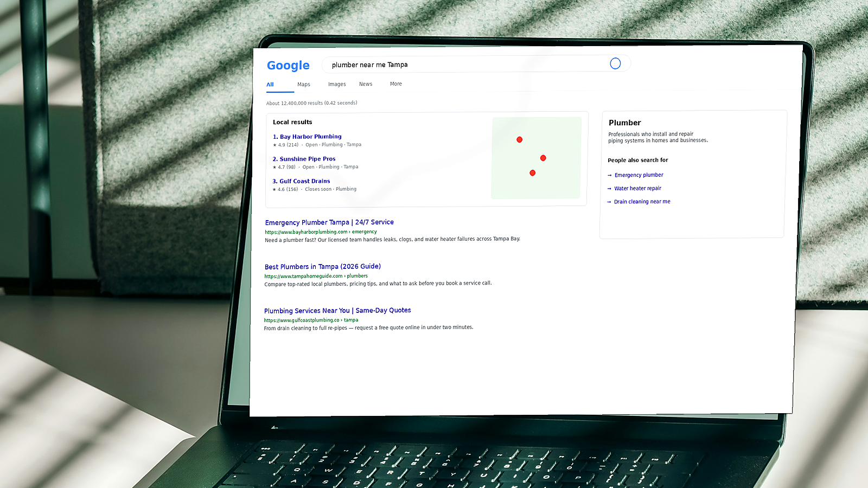Viewport: 868px width, 488px height.
Task: Click the Google logo
Action: [x=288, y=66]
